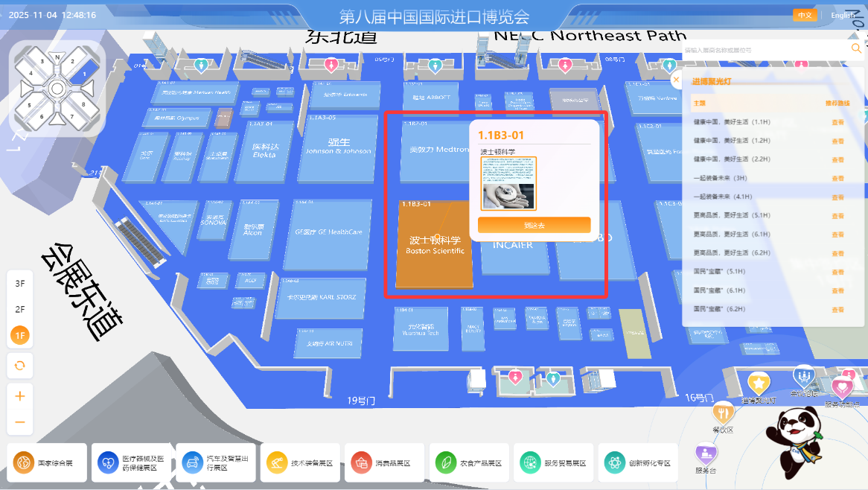Select the KARL STORZ booth
The width and height of the screenshot is (868, 490).
tap(321, 298)
